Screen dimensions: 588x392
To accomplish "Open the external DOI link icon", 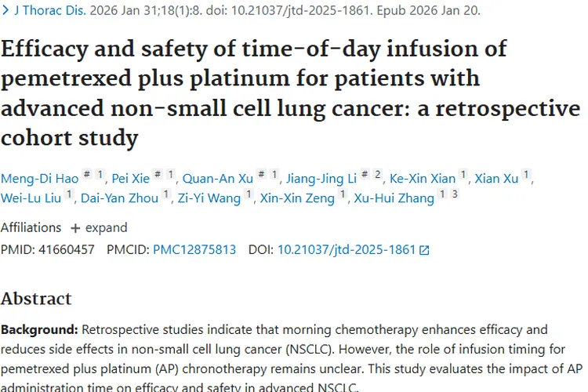I will [x=424, y=250].
